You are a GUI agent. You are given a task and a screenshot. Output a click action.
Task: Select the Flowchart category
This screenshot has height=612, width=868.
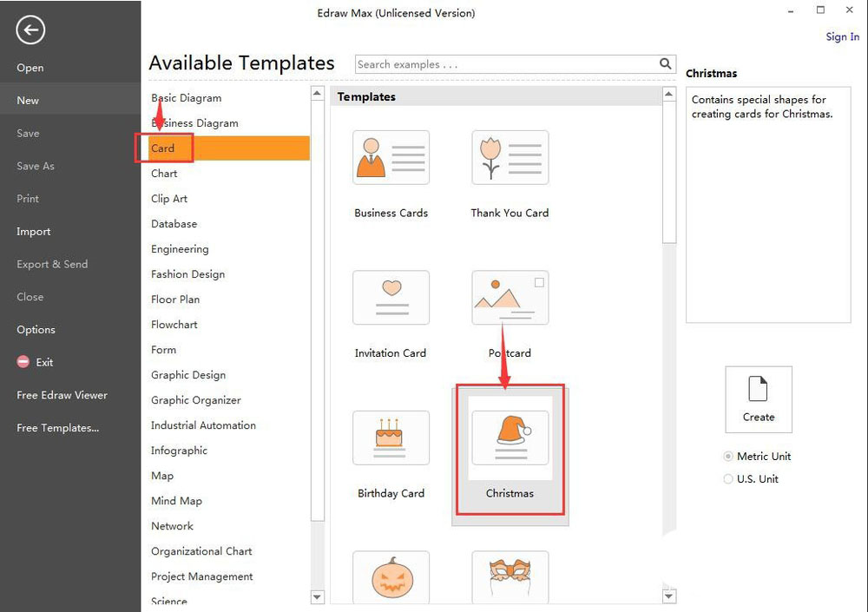coord(174,325)
